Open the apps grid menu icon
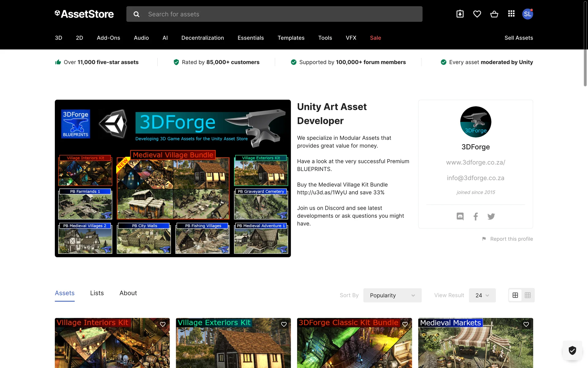588x368 pixels. coord(511,14)
